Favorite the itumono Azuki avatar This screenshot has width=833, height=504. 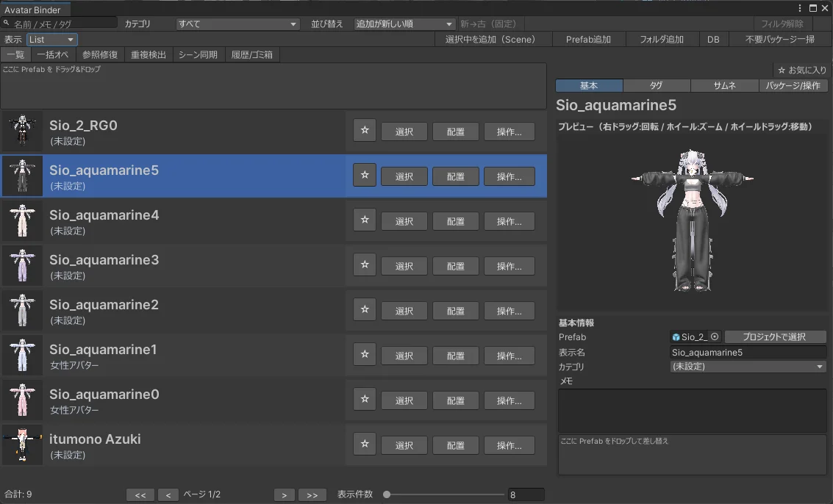tap(364, 444)
